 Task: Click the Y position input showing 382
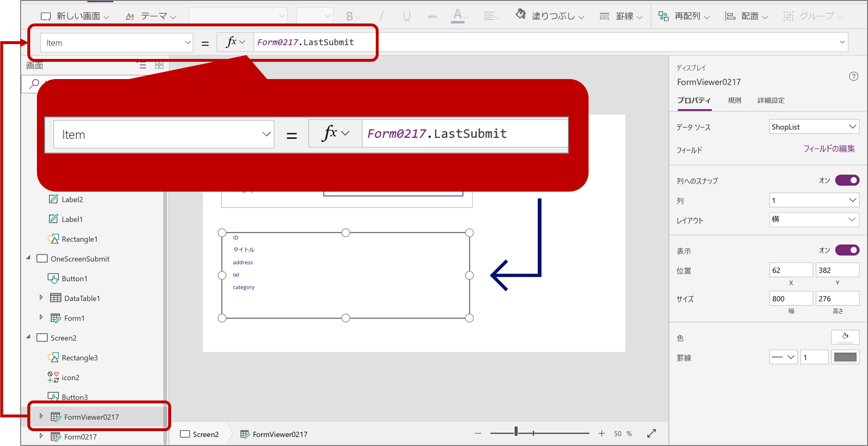click(837, 270)
